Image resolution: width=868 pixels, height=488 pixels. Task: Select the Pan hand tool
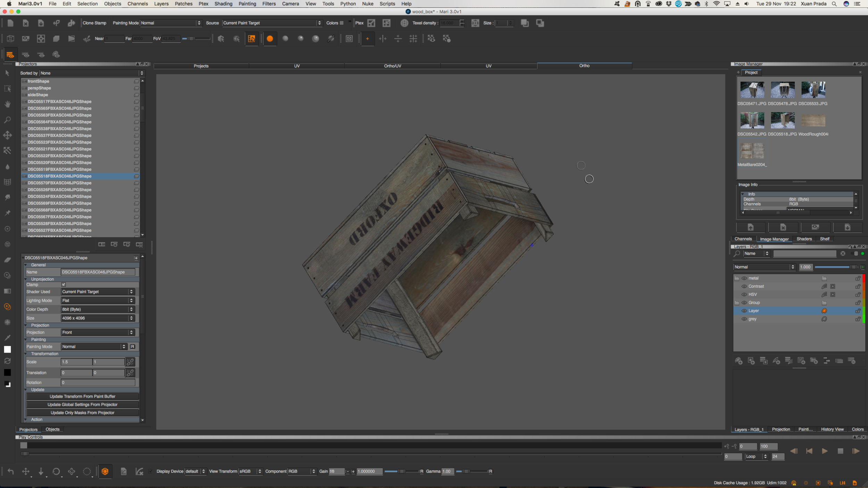7,104
